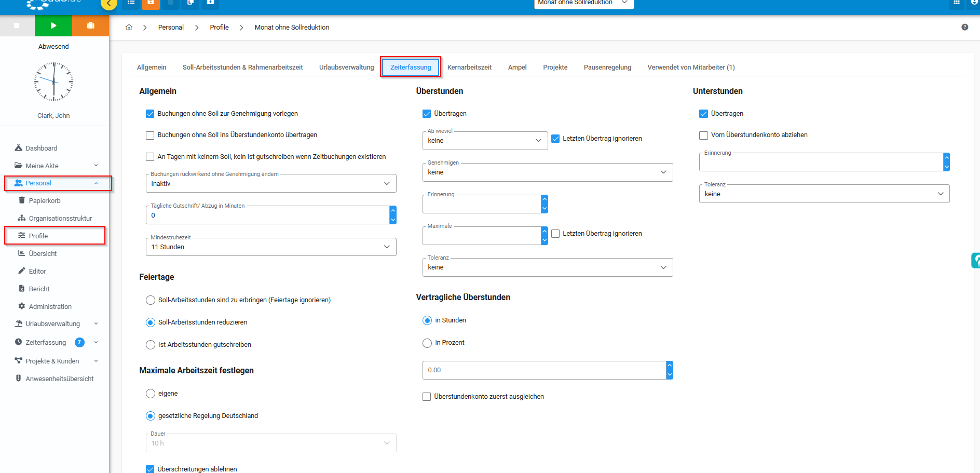Open the Genehmigen dropdown under Überstunden
Screen dimensions: 980x473
pos(547,172)
